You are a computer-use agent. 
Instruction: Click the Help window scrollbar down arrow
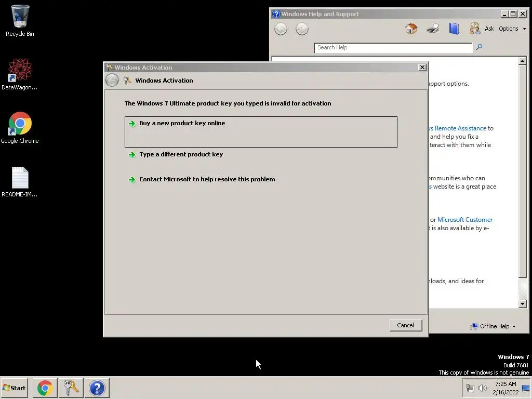point(523,303)
